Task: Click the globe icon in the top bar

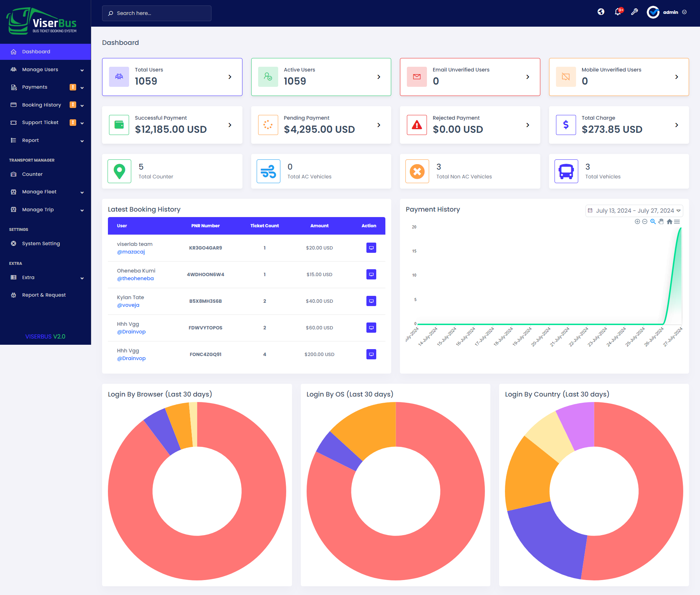Action: coord(601,12)
